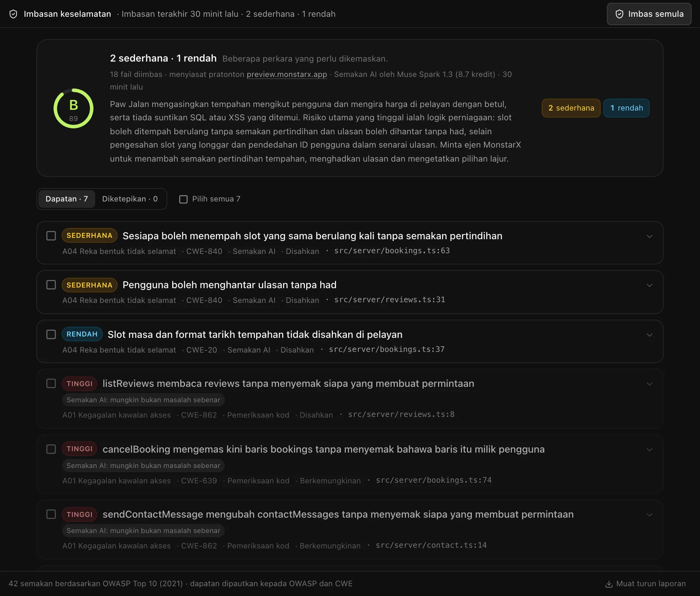Click 'Berkemungkinan' label on cancelBooking finding
700x596 pixels.
[330, 481]
